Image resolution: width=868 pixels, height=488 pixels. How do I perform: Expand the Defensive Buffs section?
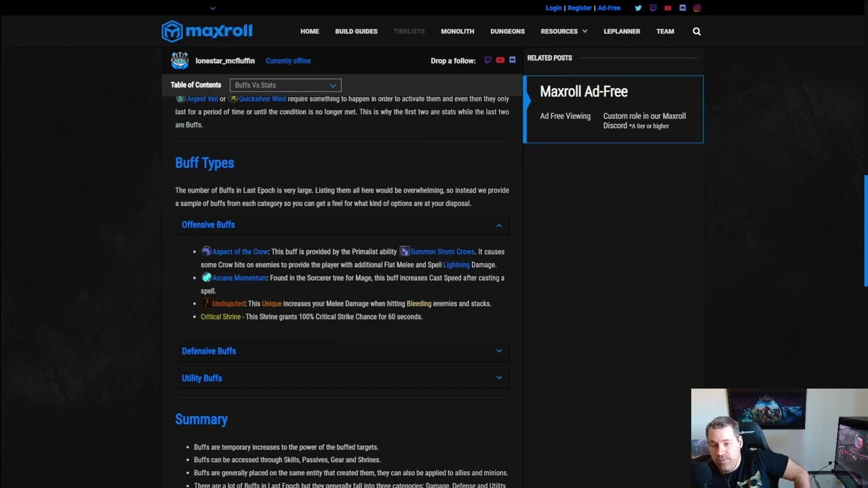(x=342, y=351)
